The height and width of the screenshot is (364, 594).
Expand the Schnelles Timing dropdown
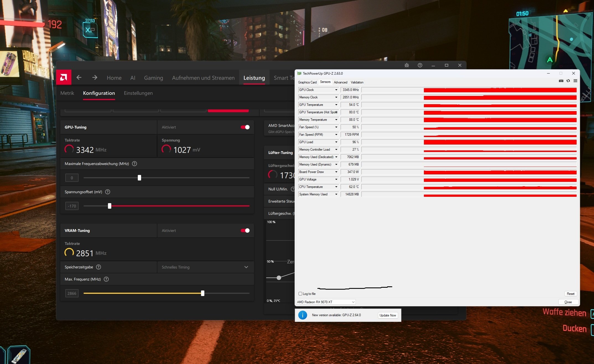[x=246, y=267]
